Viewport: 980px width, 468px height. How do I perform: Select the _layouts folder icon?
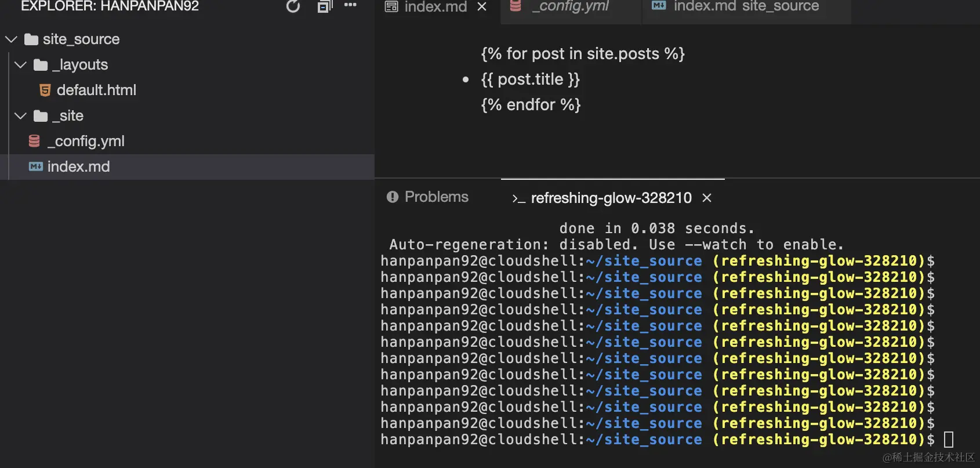pyautogui.click(x=41, y=65)
